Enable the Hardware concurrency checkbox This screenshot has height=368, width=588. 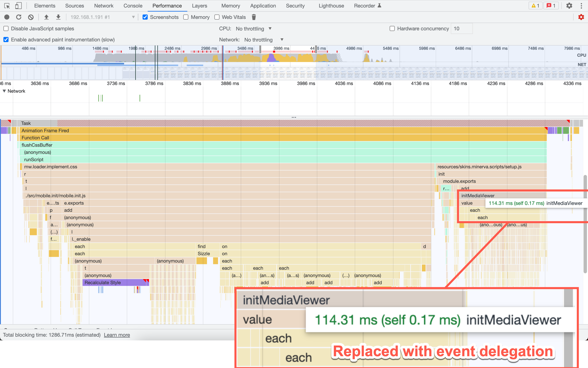(392, 28)
